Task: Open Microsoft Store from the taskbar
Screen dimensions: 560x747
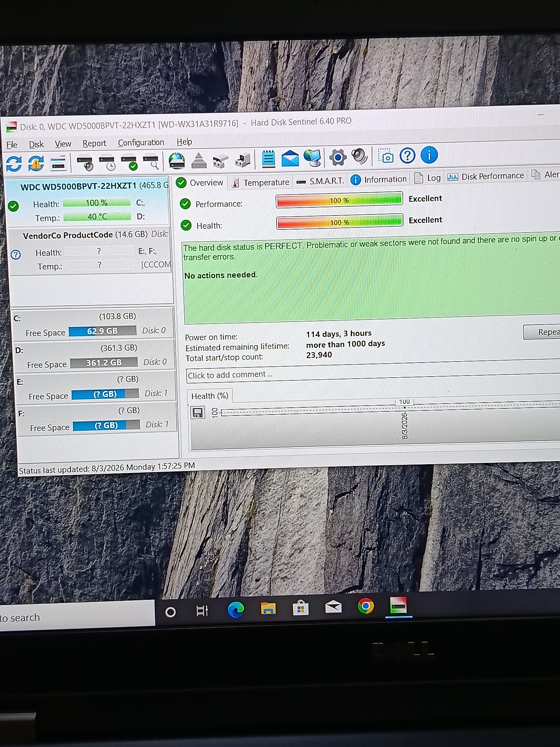Action: (x=300, y=608)
